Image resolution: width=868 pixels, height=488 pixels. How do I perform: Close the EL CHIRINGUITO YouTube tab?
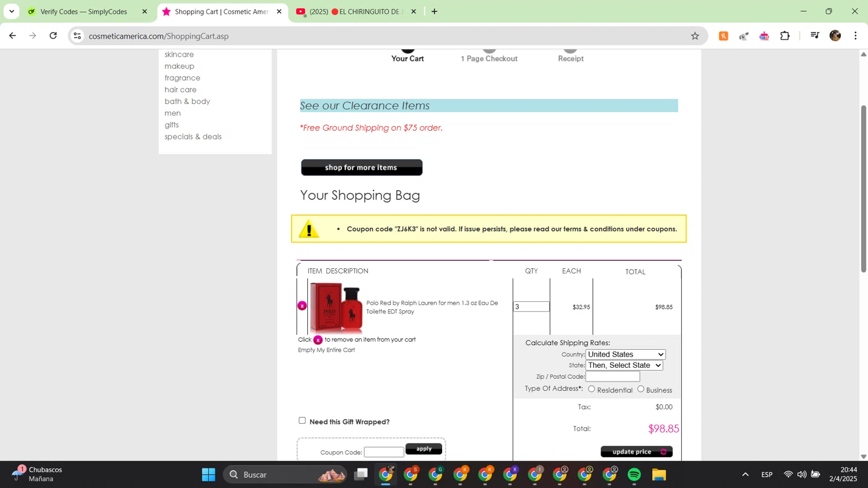coord(413,12)
